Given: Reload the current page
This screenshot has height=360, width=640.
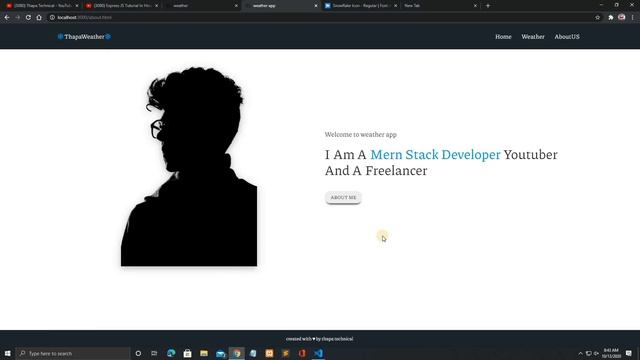Looking at the screenshot, I should click(x=28, y=18).
